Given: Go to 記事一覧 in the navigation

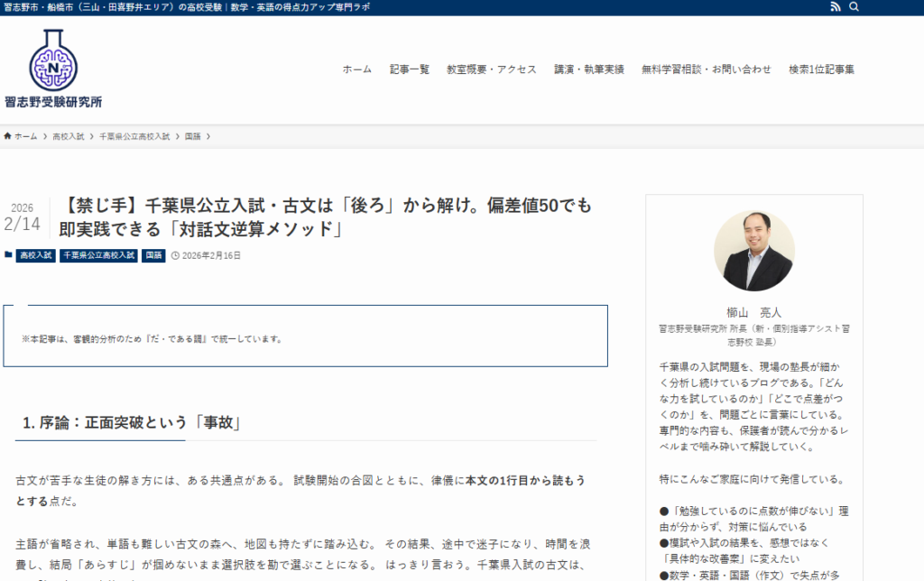Looking at the screenshot, I should click(410, 69).
